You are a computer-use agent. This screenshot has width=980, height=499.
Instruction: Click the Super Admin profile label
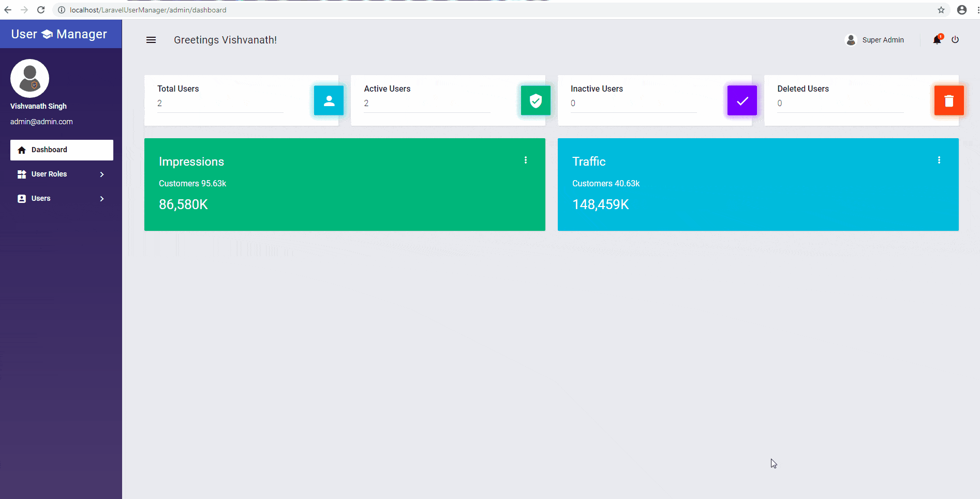click(883, 40)
